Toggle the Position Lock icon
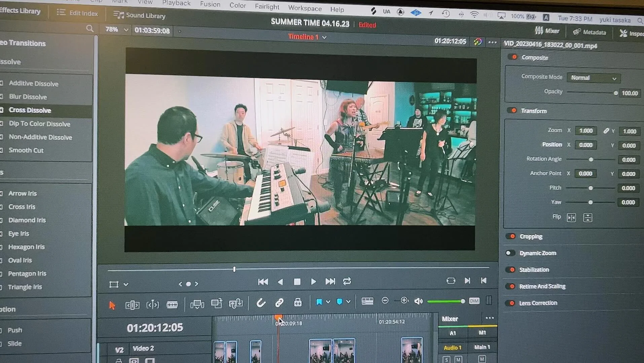 pos(298,302)
